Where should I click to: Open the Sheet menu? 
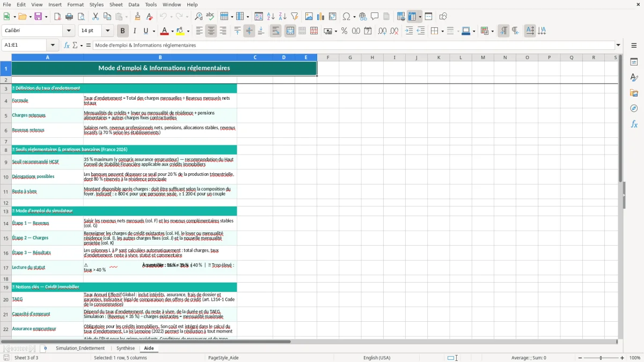pos(116,4)
